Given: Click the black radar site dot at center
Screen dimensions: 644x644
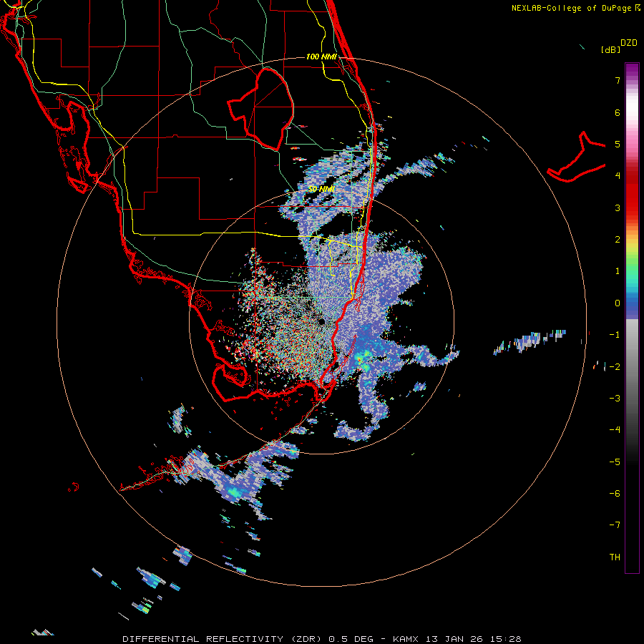Looking at the screenshot, I should click(x=321, y=321).
